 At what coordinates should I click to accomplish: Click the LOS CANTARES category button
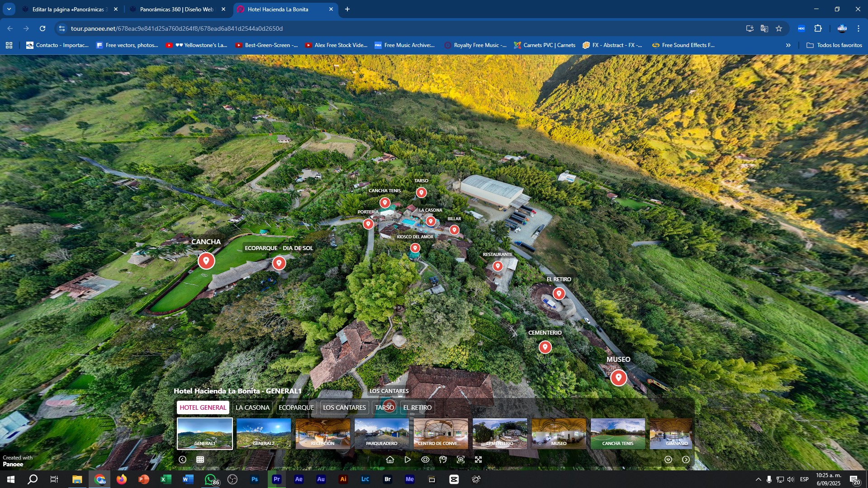(x=344, y=407)
